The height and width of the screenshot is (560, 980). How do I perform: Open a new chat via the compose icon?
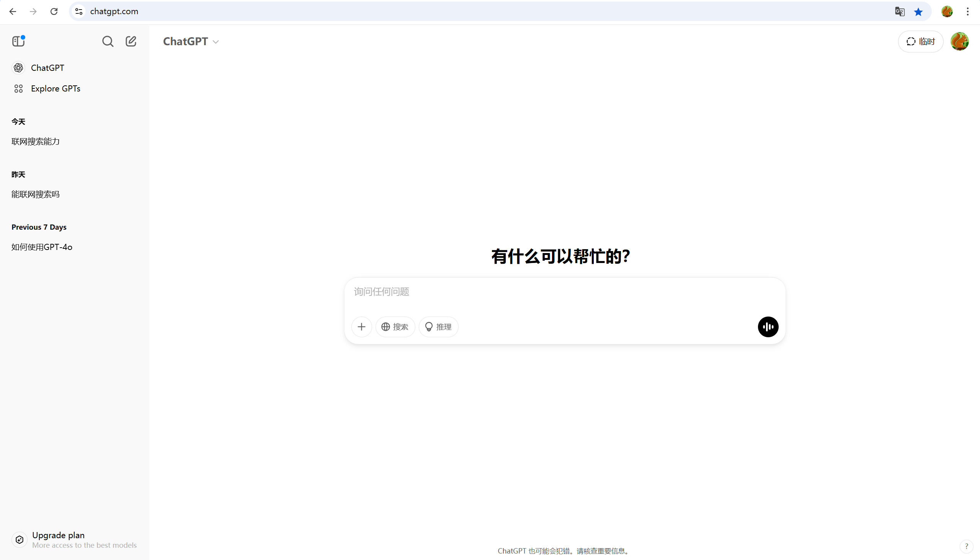click(131, 41)
